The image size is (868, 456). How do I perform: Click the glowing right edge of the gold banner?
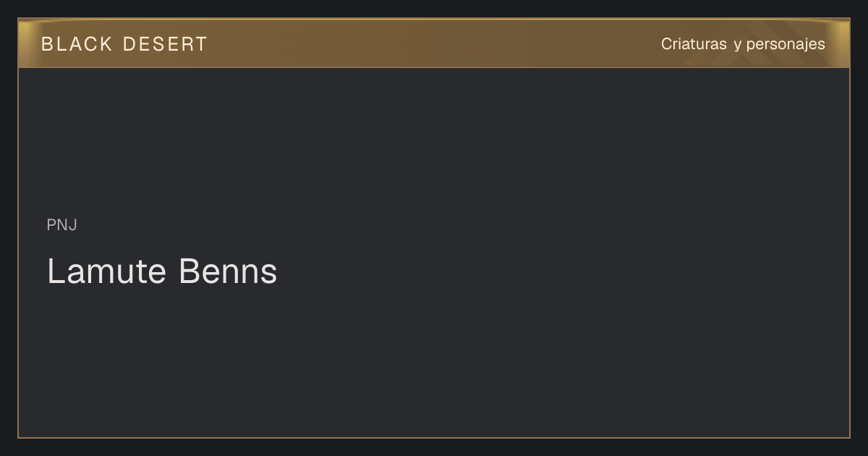(842, 43)
